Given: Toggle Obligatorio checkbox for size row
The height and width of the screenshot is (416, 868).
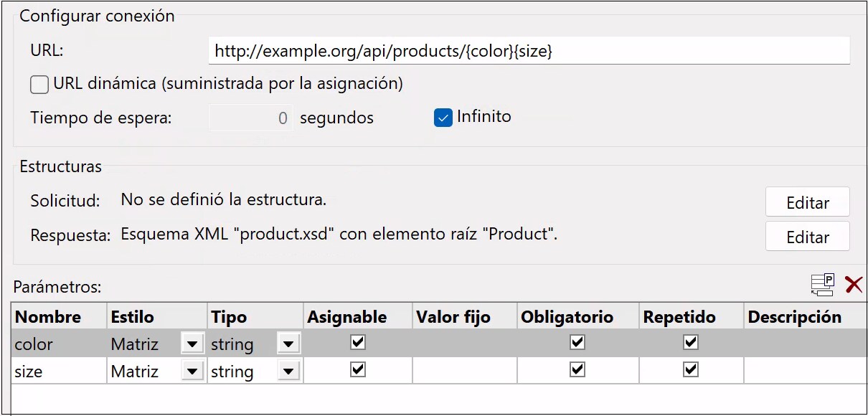Looking at the screenshot, I should tap(577, 370).
